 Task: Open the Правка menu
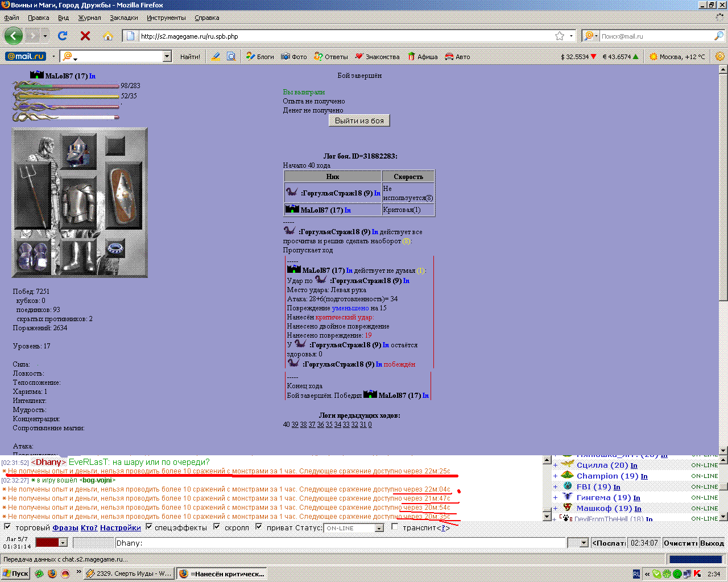point(38,18)
